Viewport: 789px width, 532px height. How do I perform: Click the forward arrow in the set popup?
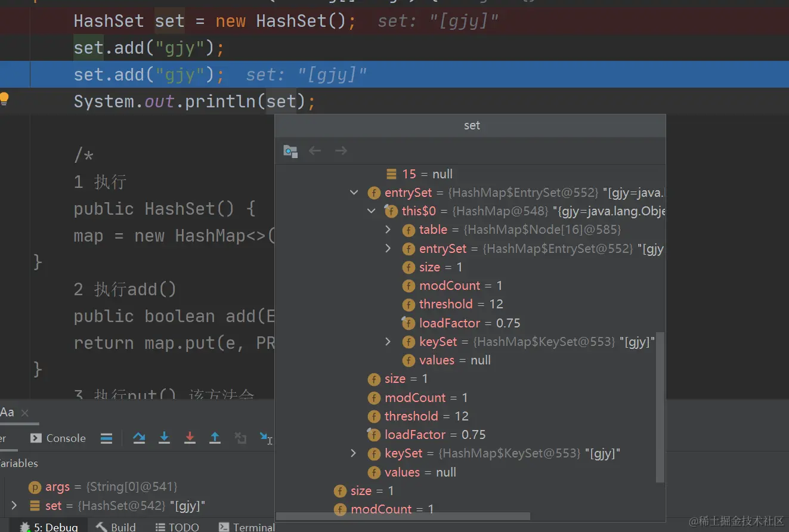click(341, 151)
